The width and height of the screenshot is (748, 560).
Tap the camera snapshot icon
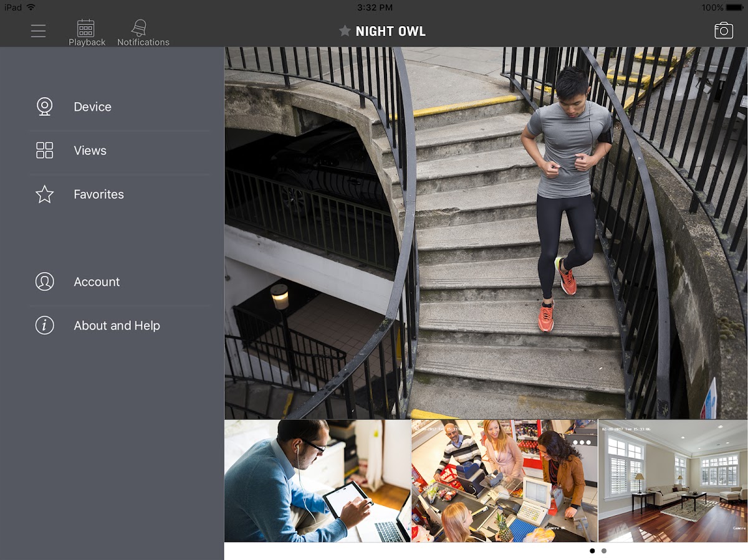click(723, 31)
